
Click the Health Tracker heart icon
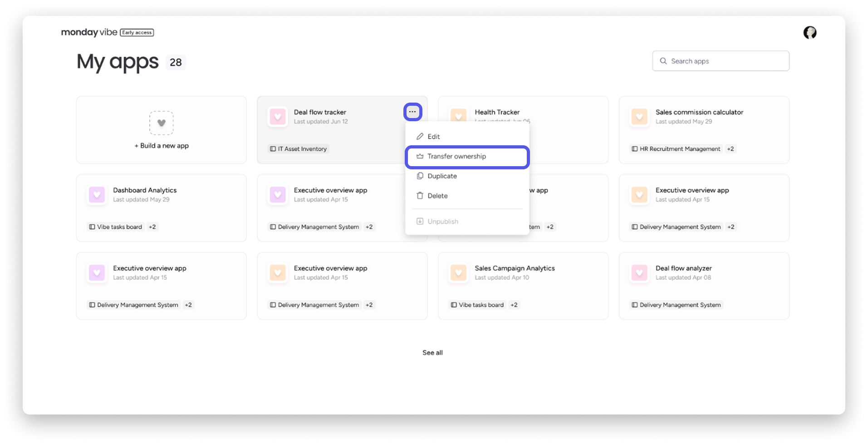coord(458,115)
